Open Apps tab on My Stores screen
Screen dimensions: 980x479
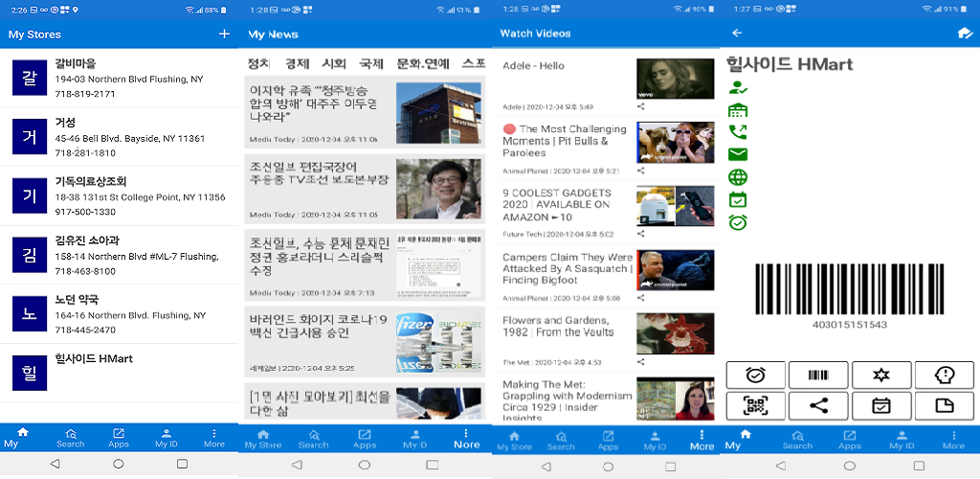click(118, 438)
